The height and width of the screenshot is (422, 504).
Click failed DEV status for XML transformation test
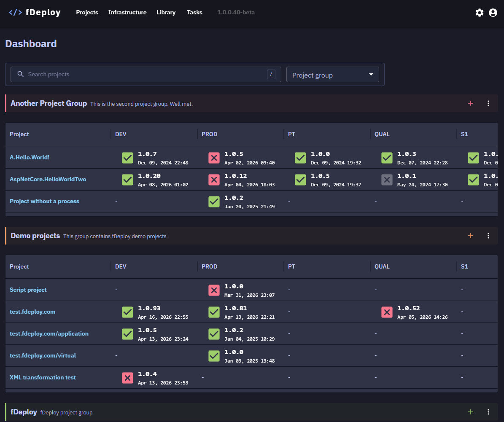click(128, 378)
